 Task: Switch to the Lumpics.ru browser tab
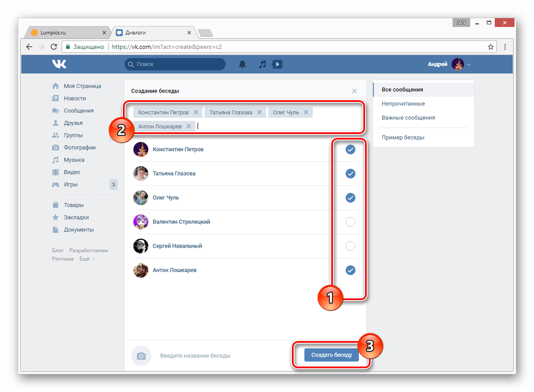coord(68,33)
